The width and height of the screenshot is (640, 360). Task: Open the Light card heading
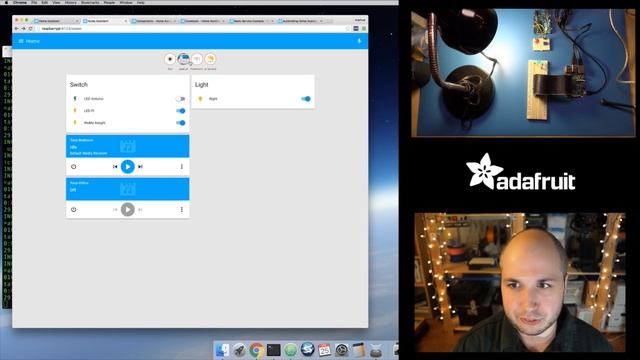click(x=202, y=84)
